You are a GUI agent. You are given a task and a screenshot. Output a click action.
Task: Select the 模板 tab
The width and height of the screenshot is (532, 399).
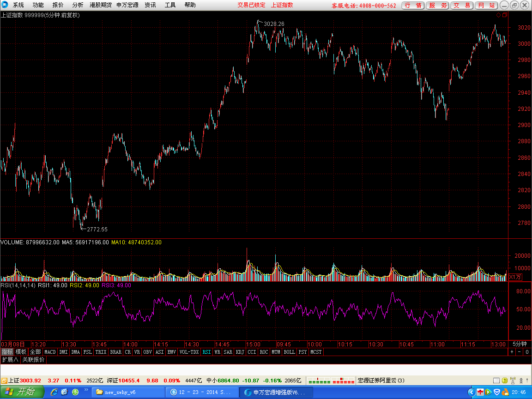(21, 352)
